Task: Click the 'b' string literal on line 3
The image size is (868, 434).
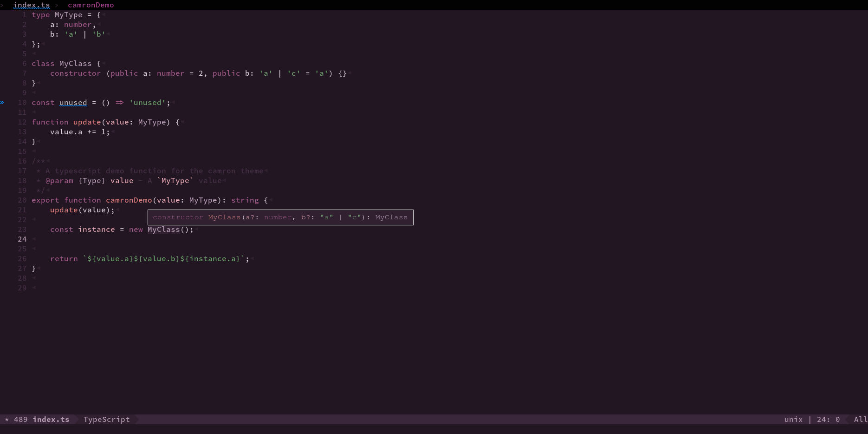Action: pyautogui.click(x=98, y=34)
